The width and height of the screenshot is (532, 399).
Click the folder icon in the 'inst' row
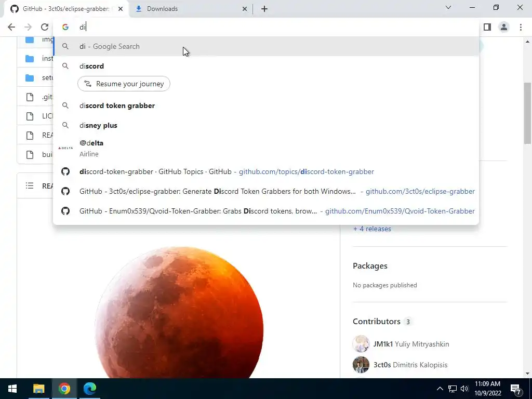pos(30,59)
